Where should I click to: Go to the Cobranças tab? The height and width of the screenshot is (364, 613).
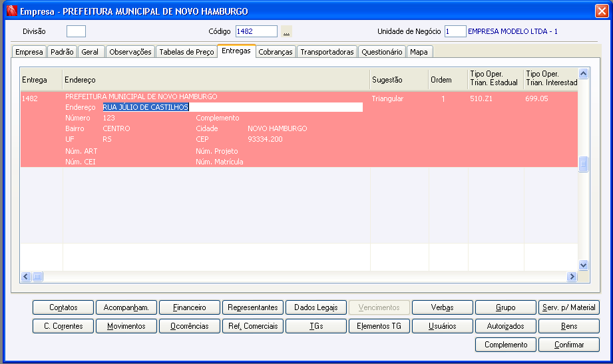[x=276, y=52]
